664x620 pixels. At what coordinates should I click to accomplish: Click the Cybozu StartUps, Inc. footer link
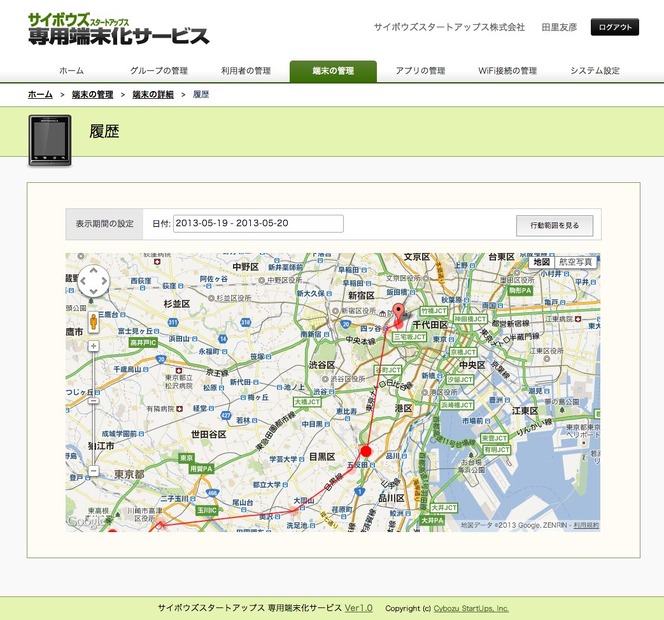click(x=471, y=608)
